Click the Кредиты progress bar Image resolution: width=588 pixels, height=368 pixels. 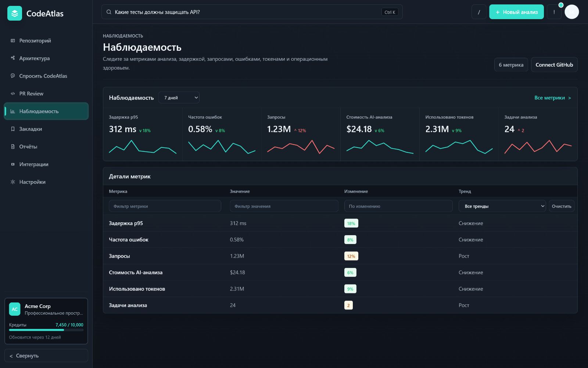(46, 330)
